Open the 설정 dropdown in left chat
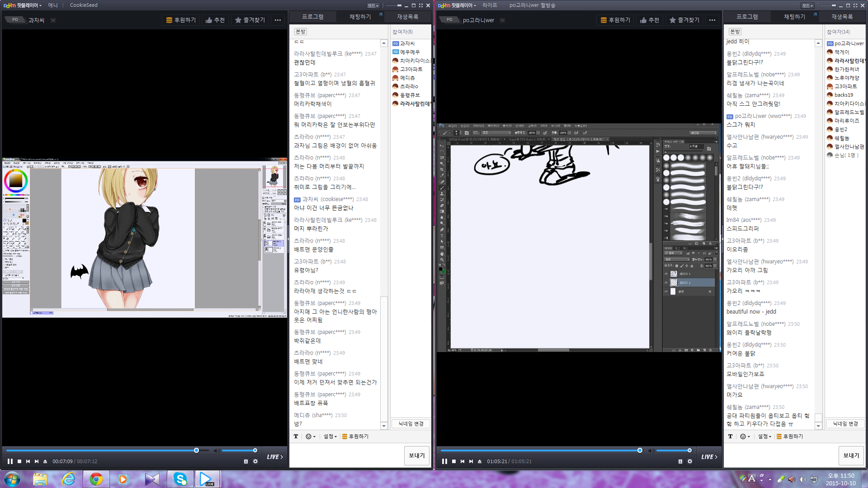Image resolution: width=868 pixels, height=488 pixels. [x=330, y=436]
